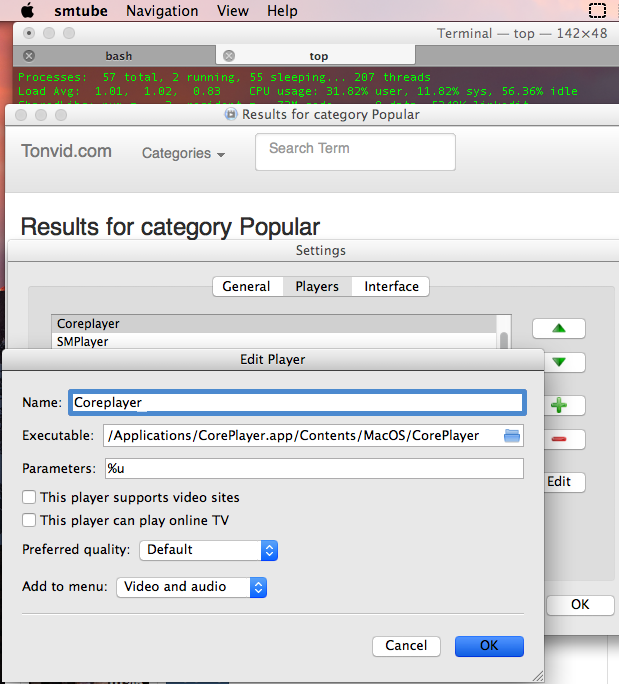
Task: Click the green up arrow button
Action: (x=558, y=328)
